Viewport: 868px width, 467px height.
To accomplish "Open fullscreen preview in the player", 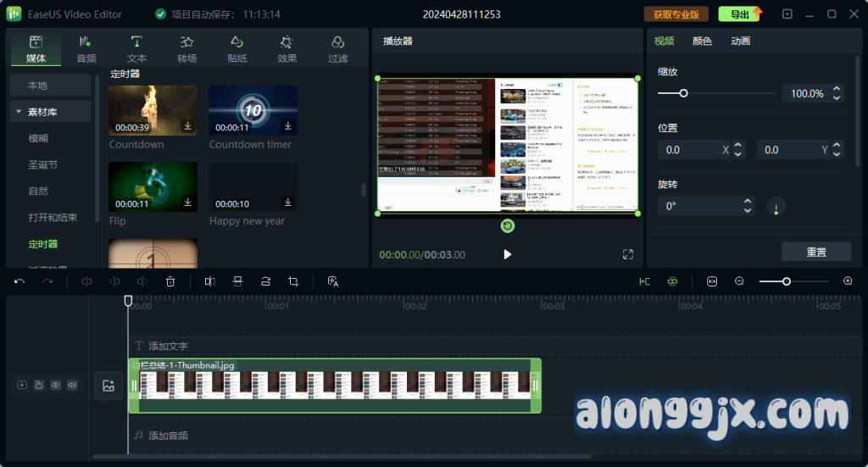I will point(628,254).
